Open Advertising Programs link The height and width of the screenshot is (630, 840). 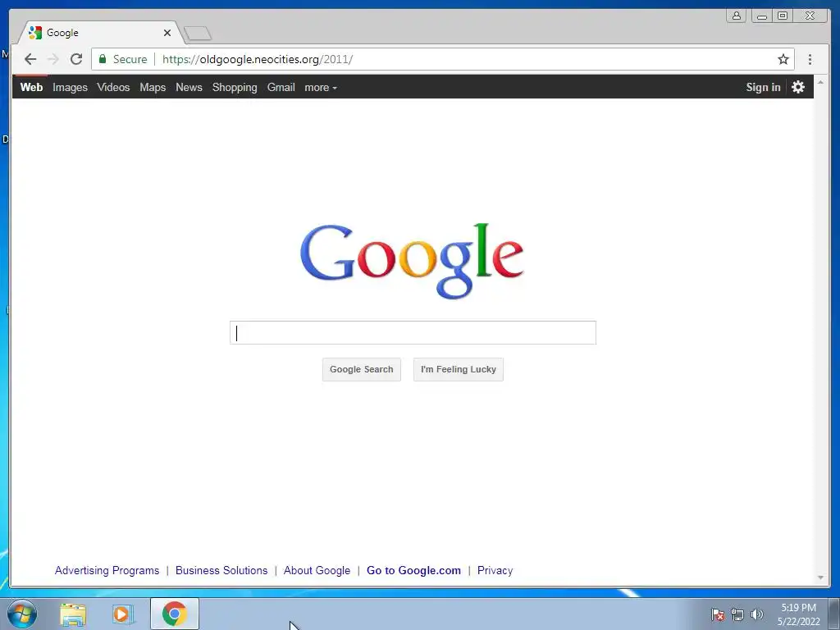(107, 571)
